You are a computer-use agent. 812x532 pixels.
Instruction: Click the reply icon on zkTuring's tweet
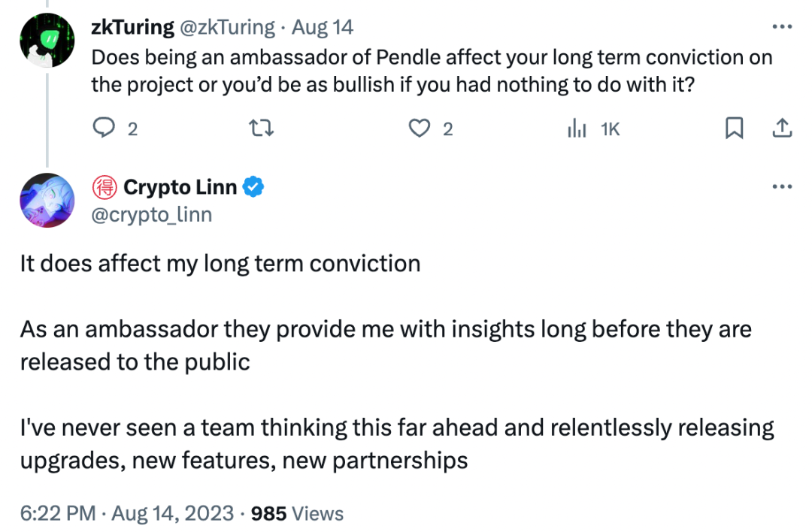pos(101,129)
